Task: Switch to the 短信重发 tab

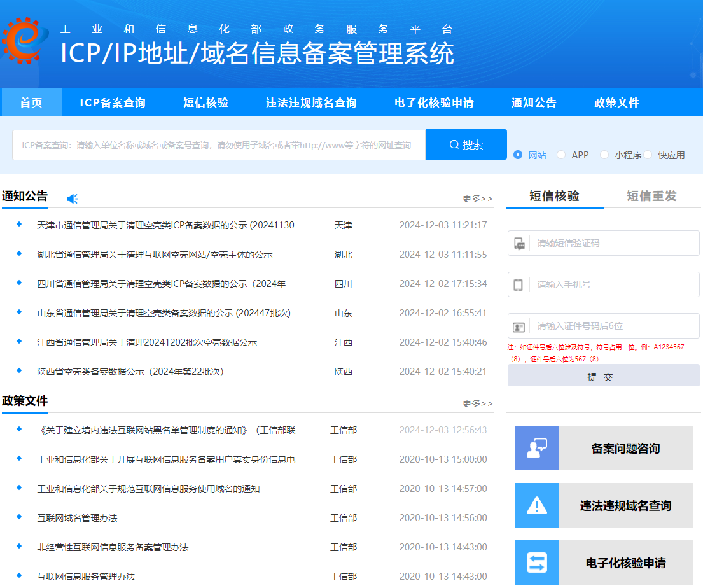Action: coord(651,196)
